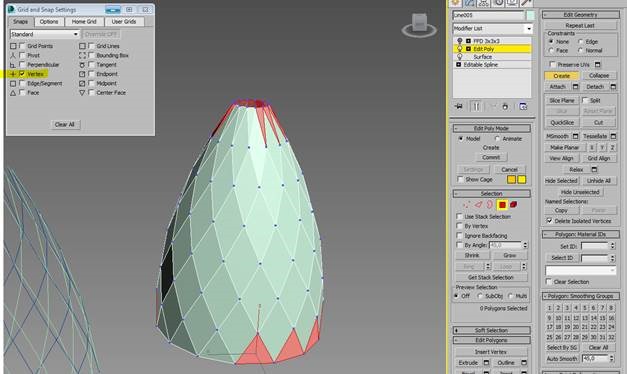Enable the Midpoint snap checkbox
Viewport: 627px width, 374px height.
[x=92, y=83]
